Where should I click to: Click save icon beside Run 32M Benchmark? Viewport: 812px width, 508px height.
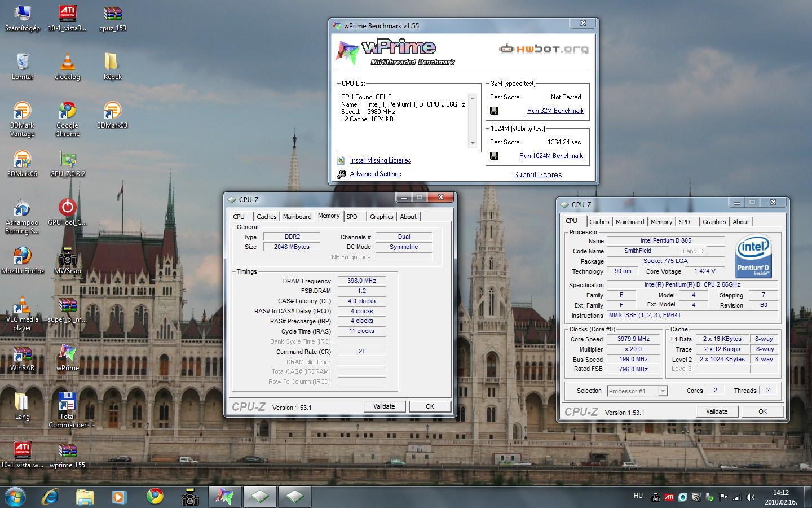(494, 111)
